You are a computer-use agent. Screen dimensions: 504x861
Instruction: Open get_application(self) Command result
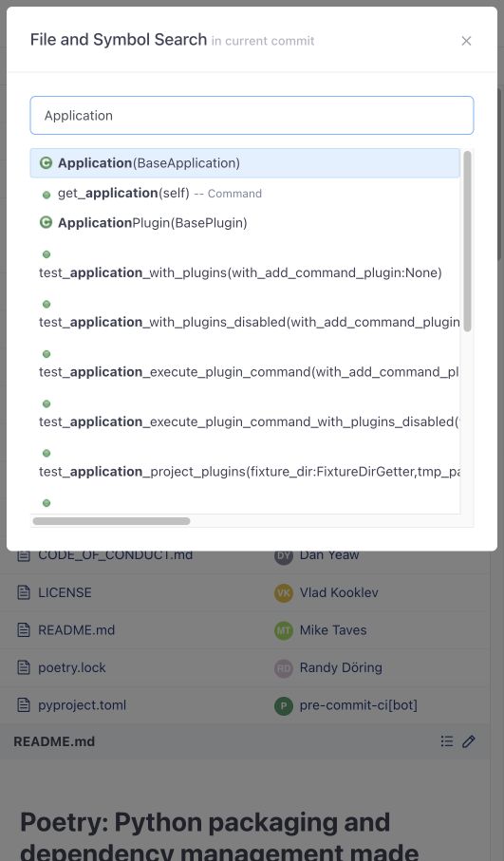click(245, 194)
